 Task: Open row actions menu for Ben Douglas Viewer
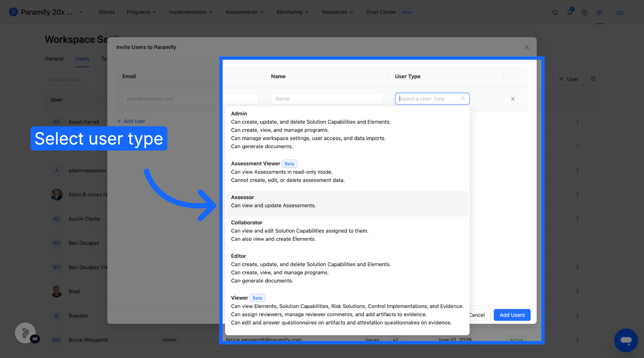pos(578,267)
